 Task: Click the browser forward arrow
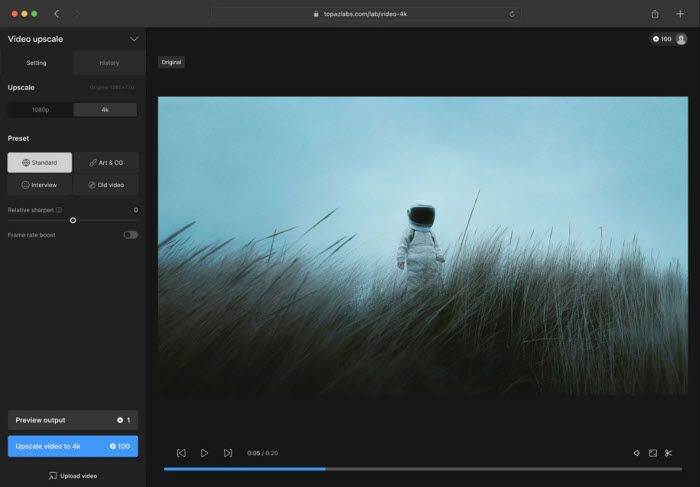pyautogui.click(x=77, y=14)
